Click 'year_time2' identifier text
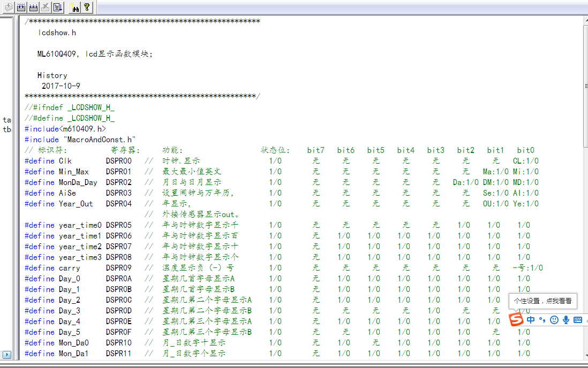Viewport: 588px width, 368px height. click(x=80, y=247)
